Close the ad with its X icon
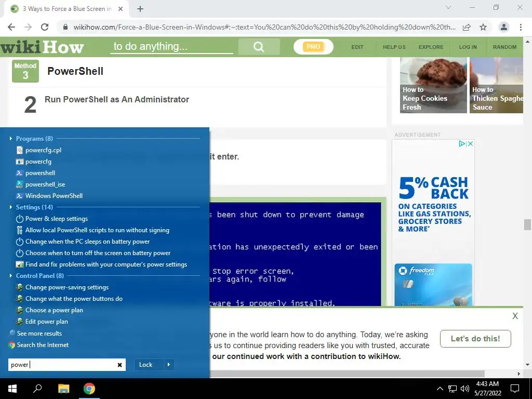The height and width of the screenshot is (399, 532). pyautogui.click(x=470, y=144)
